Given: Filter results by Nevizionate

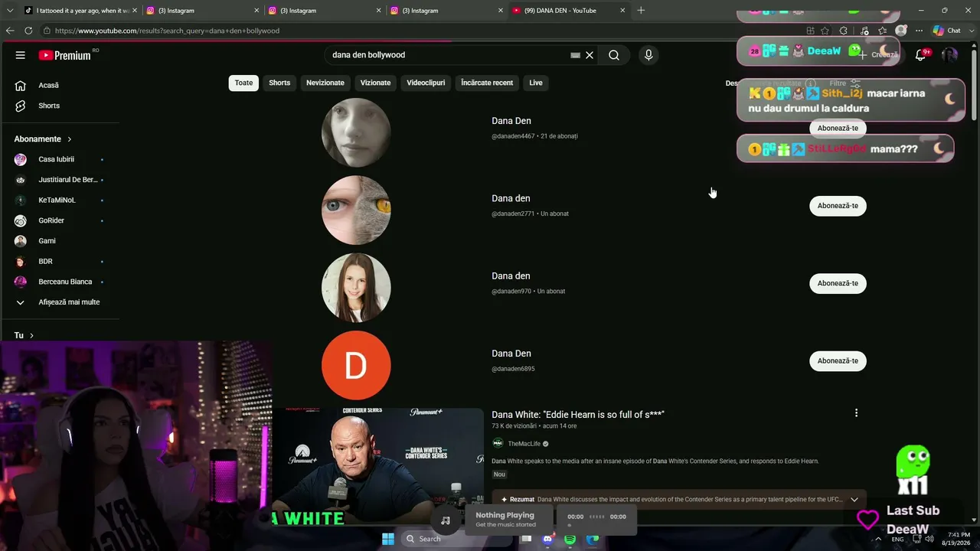Looking at the screenshot, I should tap(325, 83).
